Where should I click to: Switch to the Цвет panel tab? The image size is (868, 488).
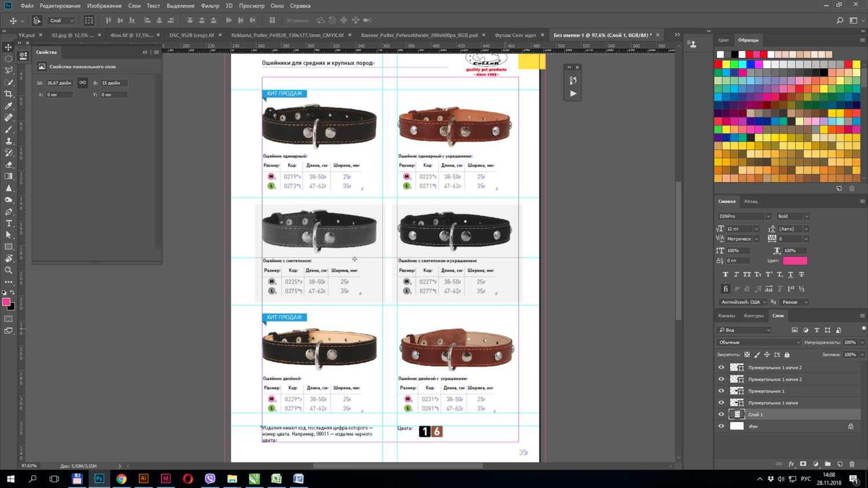pyautogui.click(x=723, y=40)
